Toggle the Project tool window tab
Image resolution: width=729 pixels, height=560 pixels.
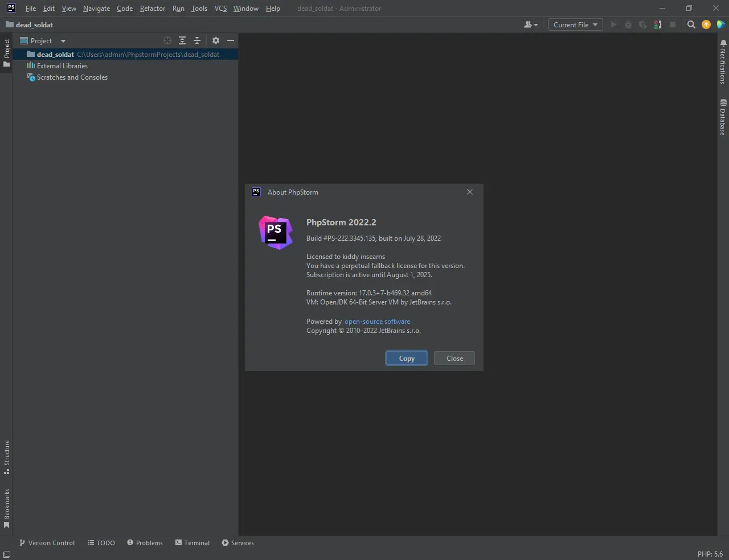click(6, 53)
